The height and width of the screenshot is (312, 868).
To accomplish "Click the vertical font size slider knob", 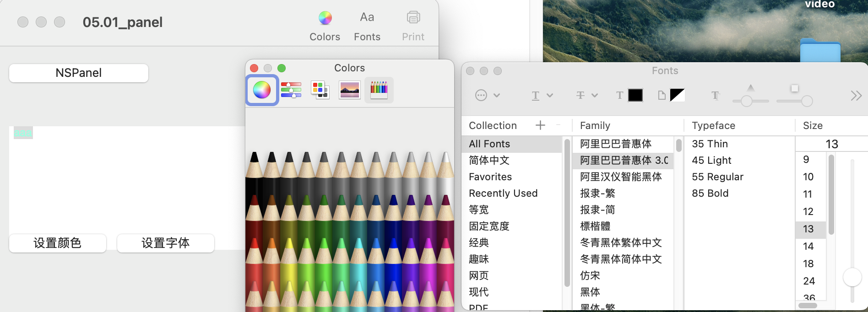I will coord(852,277).
